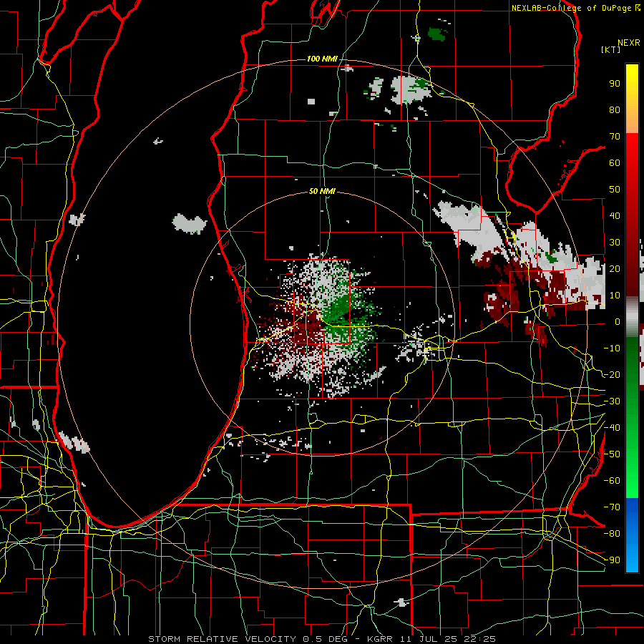This screenshot has height=644, width=644.
Task: Click the -70 value on velocity scale
Action: point(612,507)
